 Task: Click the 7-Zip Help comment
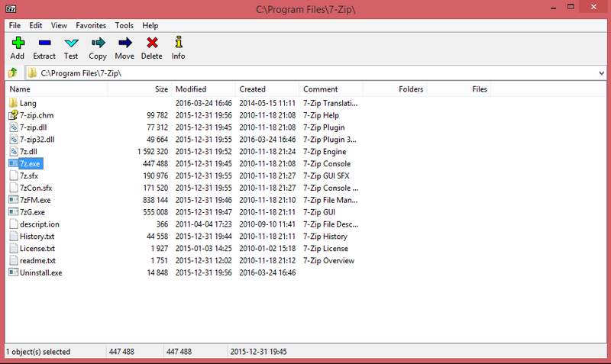(x=321, y=115)
